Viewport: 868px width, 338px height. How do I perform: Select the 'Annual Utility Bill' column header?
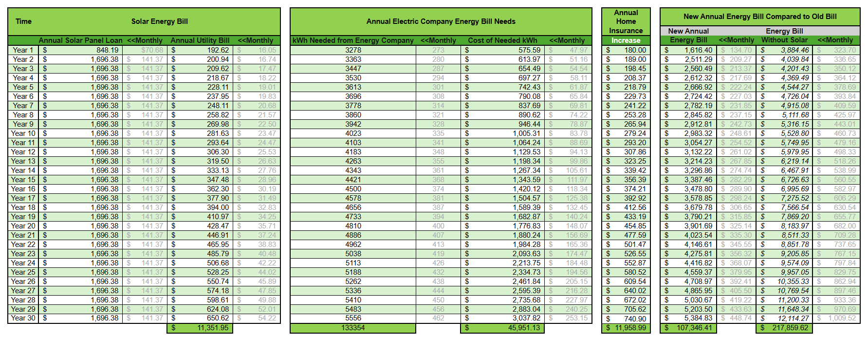[200, 40]
